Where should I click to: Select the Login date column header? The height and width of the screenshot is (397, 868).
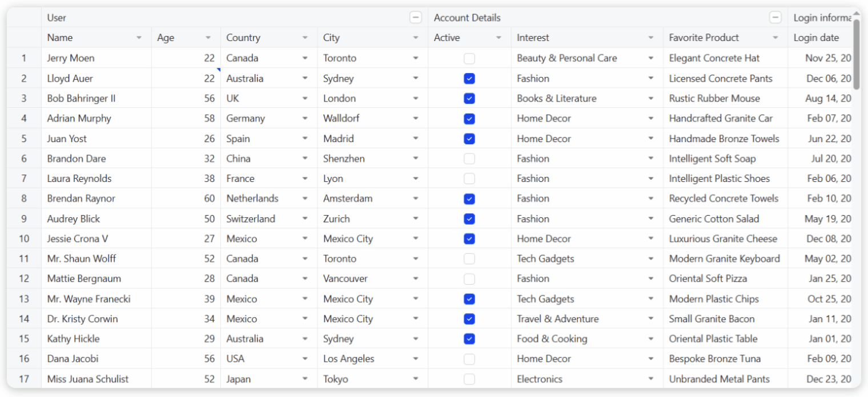817,38
